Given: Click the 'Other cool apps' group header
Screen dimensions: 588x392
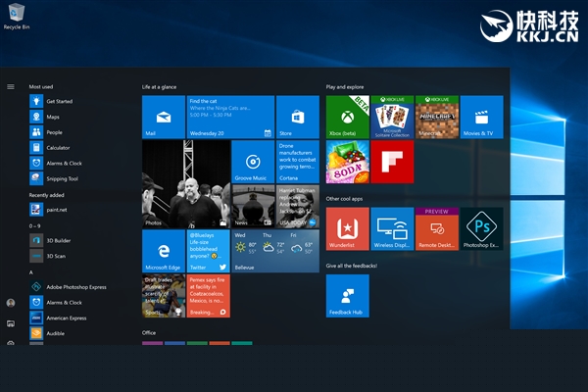Looking at the screenshot, I should [x=344, y=199].
